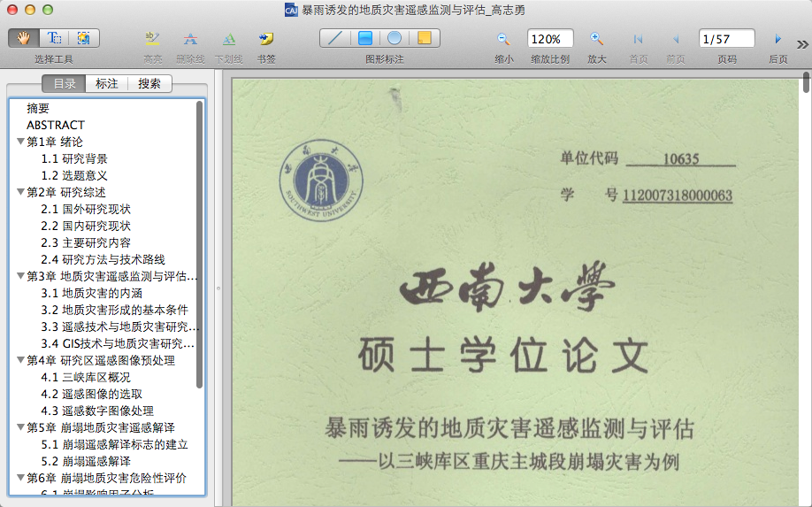Image resolution: width=812 pixels, height=507 pixels.
Task: Collapse the 第1章 绪论 chapter
Action: (20, 142)
